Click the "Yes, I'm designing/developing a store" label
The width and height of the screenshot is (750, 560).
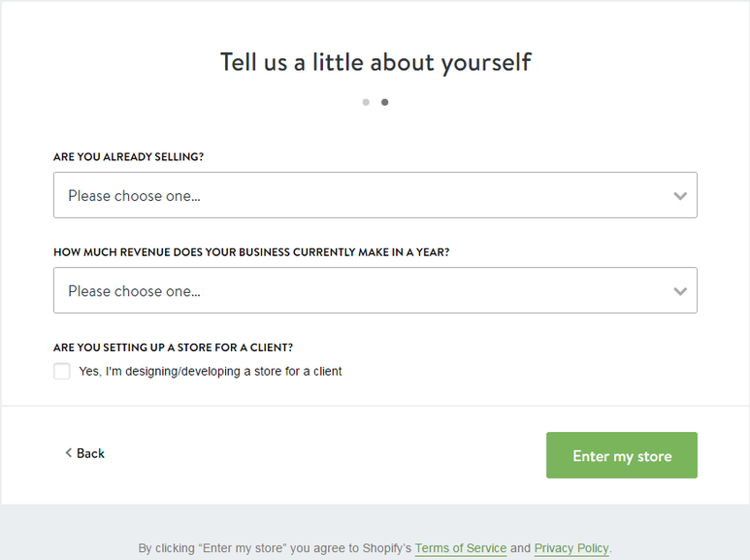tap(211, 371)
